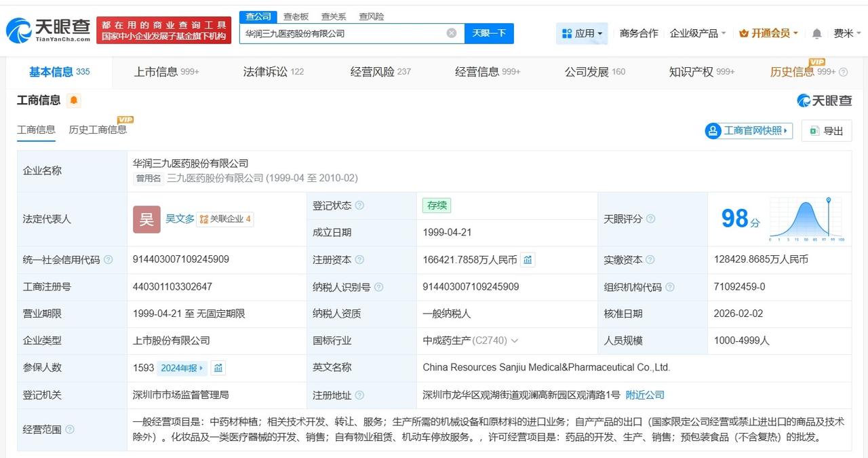Switch to 基本信息 tab

[x=59, y=71]
